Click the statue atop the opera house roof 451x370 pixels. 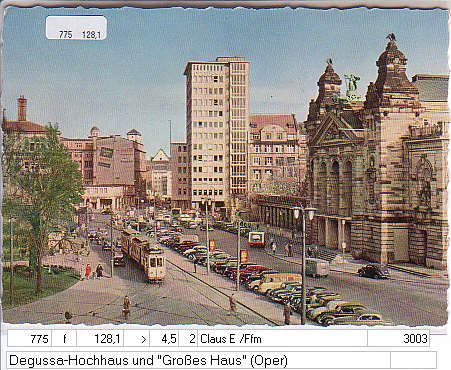coord(353,84)
